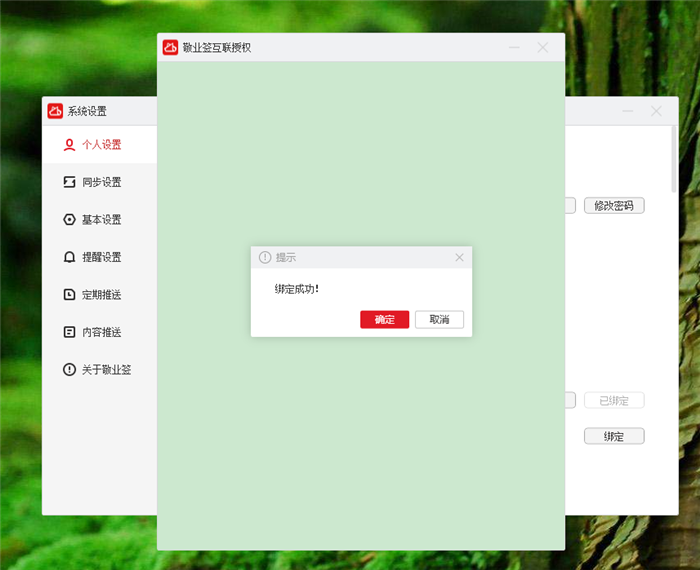Confirm the 绑定成功 prompt with 确定
This screenshot has width=700, height=570.
[384, 319]
